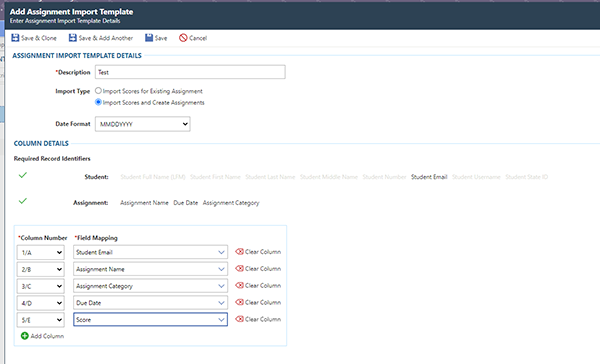
Task: Click Clear Column text for Assignment Name row
Action: (x=263, y=269)
